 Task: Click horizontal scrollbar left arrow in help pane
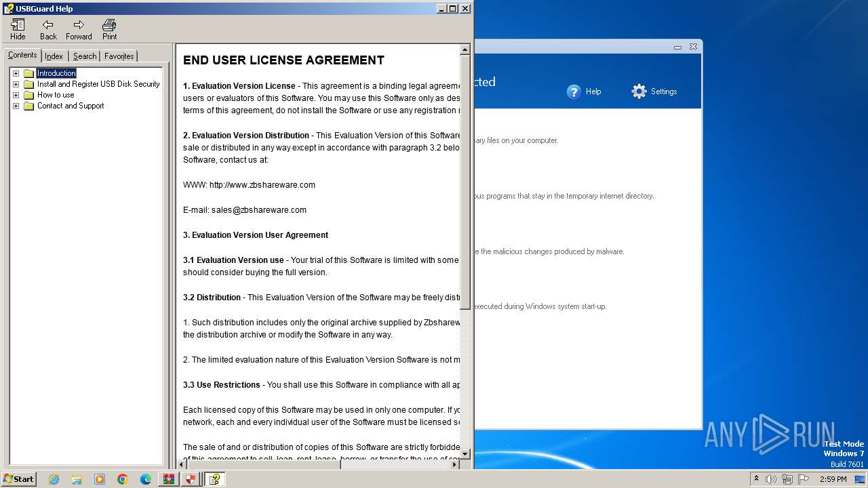(182, 464)
